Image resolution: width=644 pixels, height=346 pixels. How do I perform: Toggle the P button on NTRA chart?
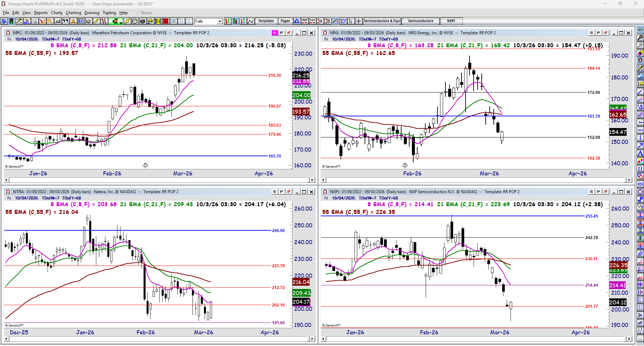click(281, 192)
